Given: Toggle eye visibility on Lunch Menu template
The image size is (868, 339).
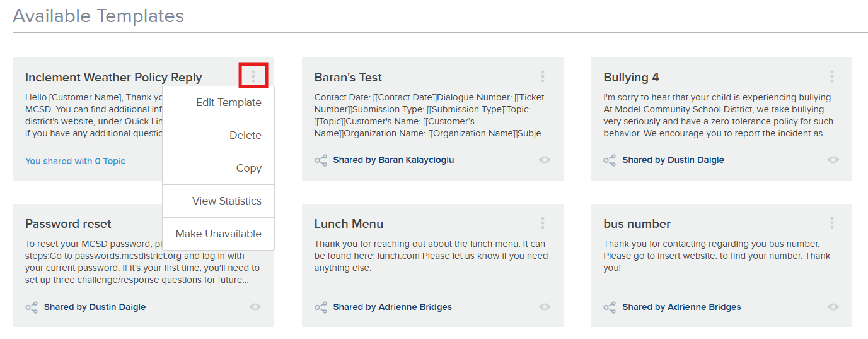Looking at the screenshot, I should (545, 307).
